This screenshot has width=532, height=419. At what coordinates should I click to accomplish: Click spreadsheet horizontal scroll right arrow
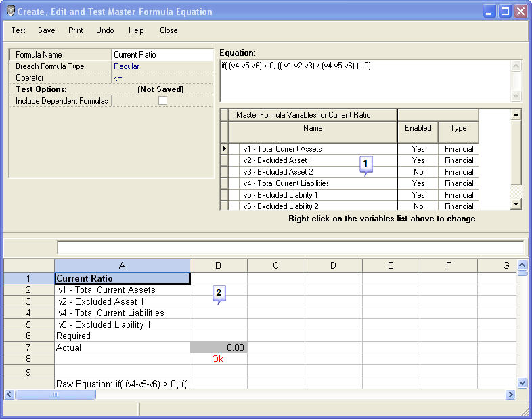click(510, 394)
